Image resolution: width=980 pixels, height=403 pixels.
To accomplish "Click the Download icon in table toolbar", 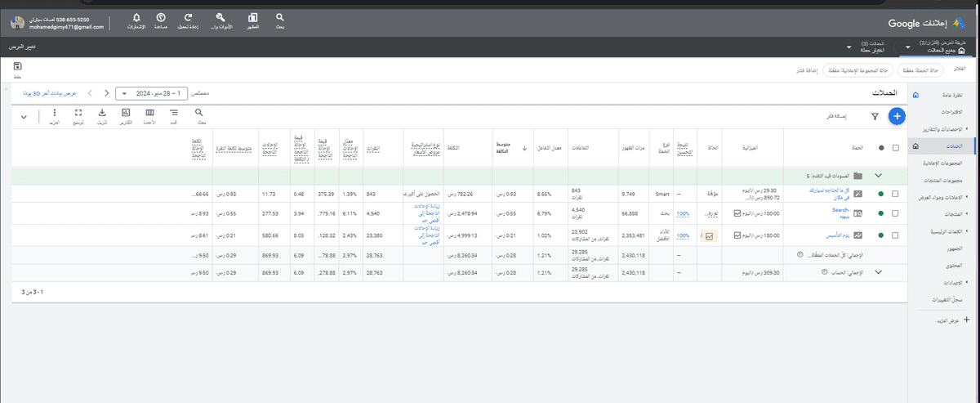I will [x=102, y=117].
